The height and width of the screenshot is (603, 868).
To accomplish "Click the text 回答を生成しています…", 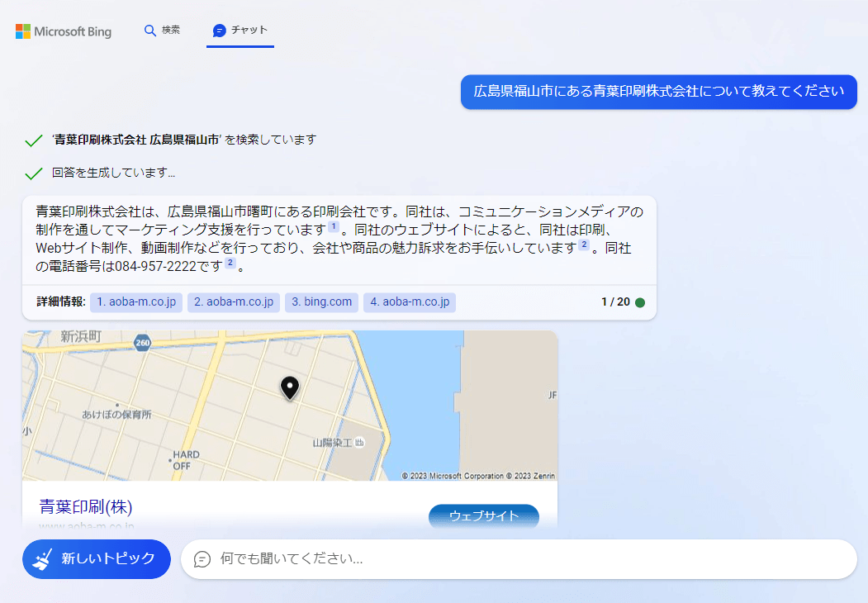I will [113, 173].
